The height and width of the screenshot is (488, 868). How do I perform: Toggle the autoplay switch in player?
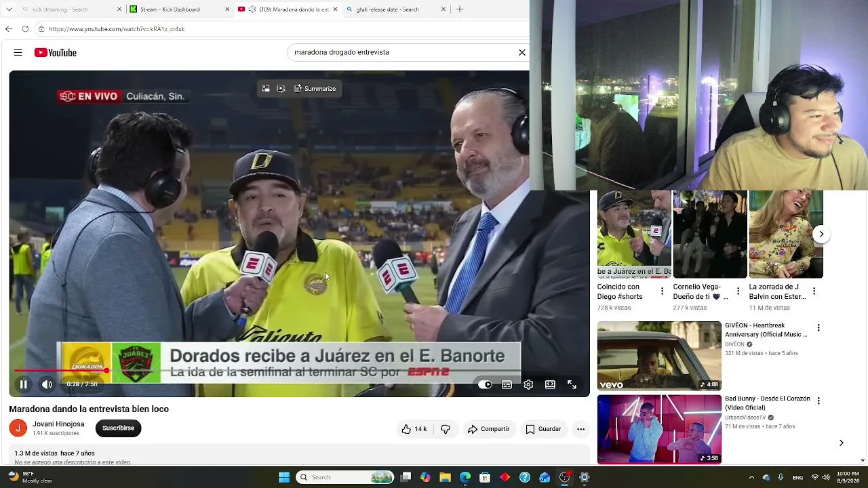tap(485, 384)
